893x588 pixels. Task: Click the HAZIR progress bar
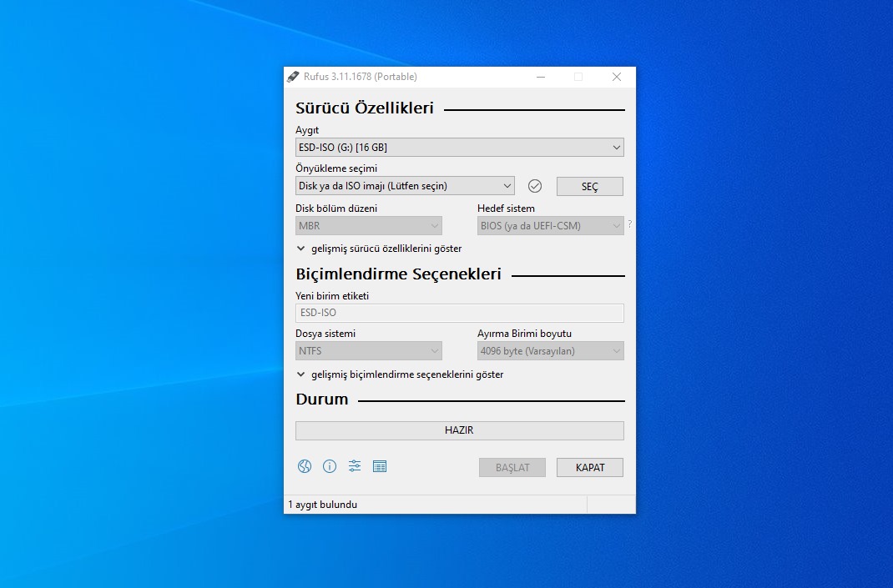tap(459, 430)
